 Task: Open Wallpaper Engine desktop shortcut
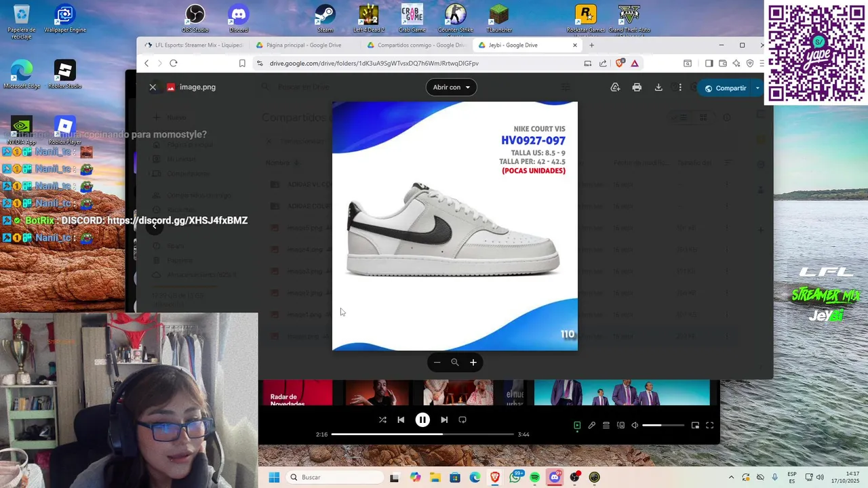pyautogui.click(x=65, y=18)
